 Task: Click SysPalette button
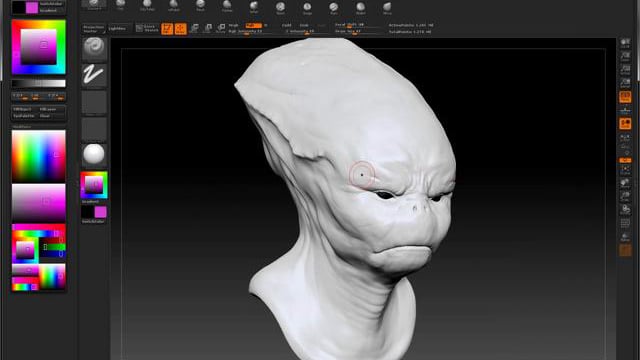pyautogui.click(x=24, y=116)
